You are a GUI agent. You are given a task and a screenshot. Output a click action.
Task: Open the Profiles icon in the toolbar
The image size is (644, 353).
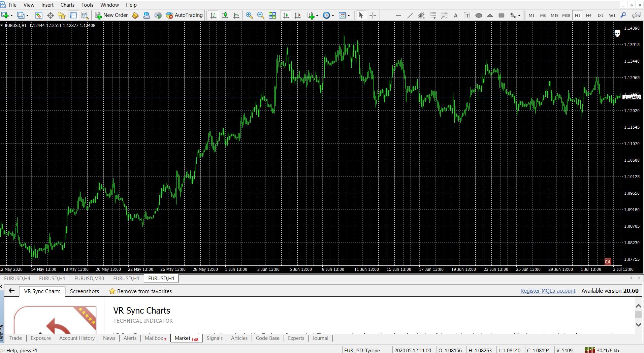(21, 15)
